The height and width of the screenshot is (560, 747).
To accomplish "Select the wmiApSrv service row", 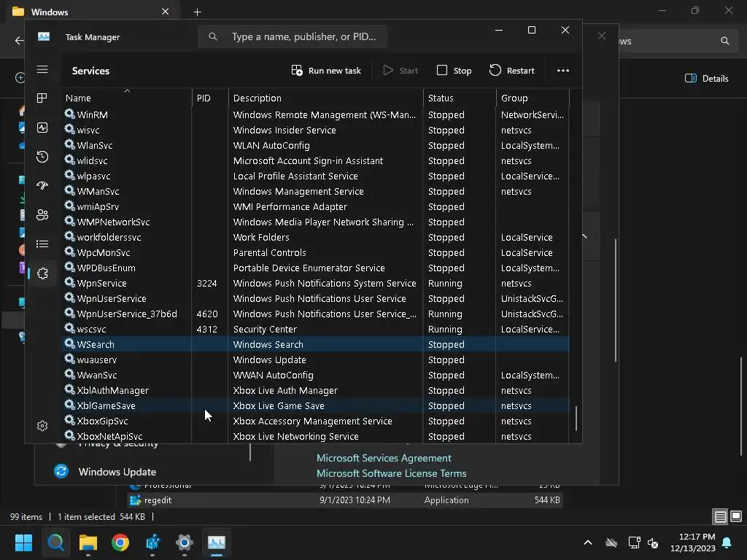I will [315, 206].
